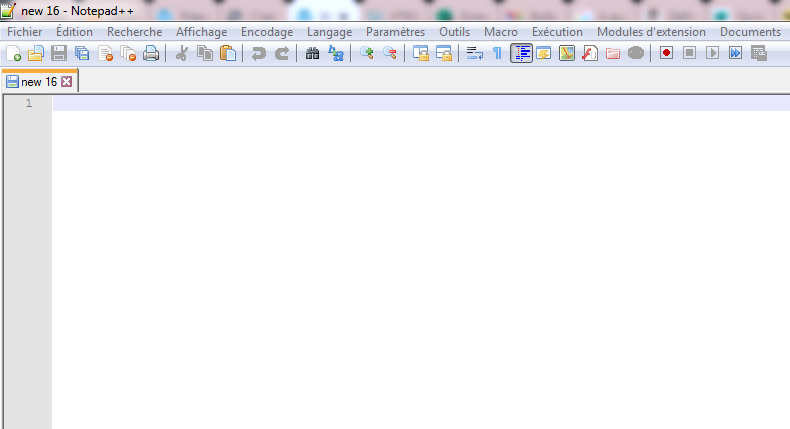This screenshot has height=429, width=790.
Task: Play back the recorded macro
Action: (x=712, y=53)
